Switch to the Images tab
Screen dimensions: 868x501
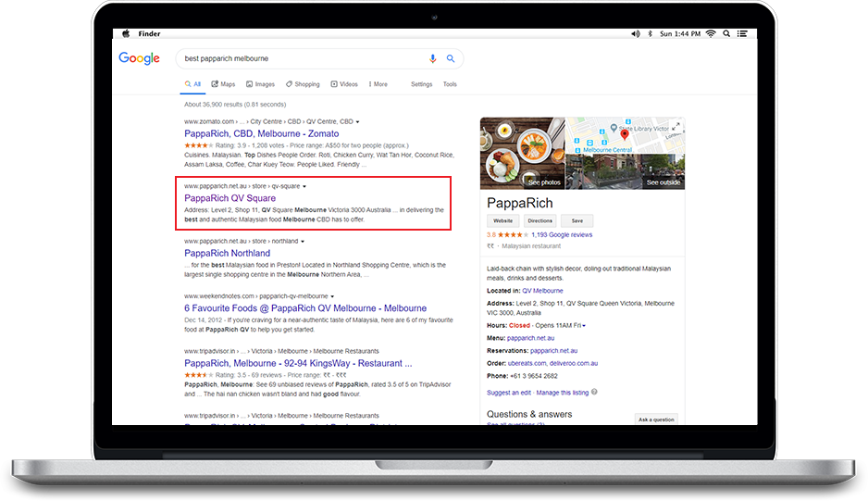click(261, 84)
